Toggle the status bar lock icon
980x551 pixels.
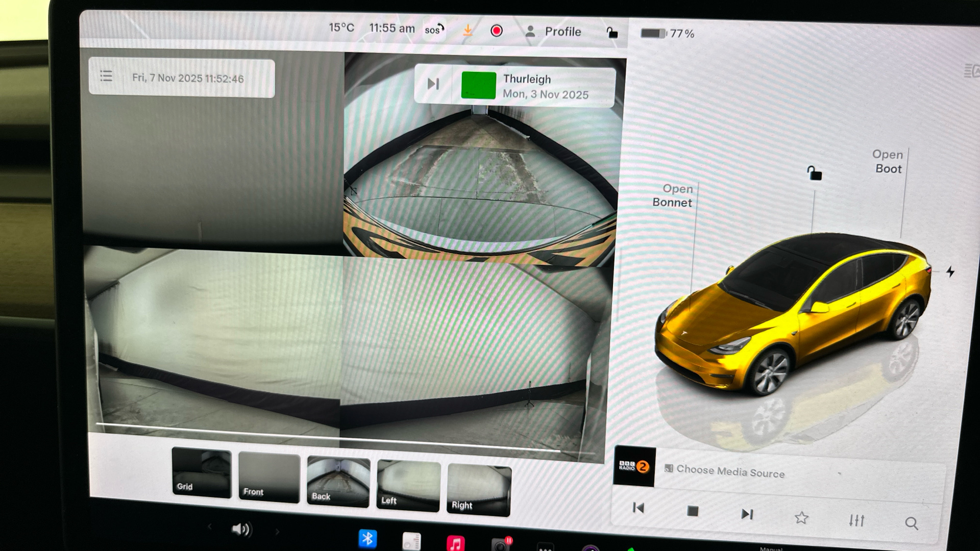point(611,33)
